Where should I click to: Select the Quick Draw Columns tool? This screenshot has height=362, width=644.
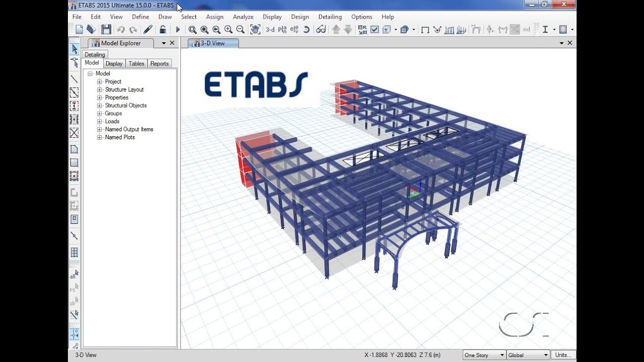tap(74, 106)
